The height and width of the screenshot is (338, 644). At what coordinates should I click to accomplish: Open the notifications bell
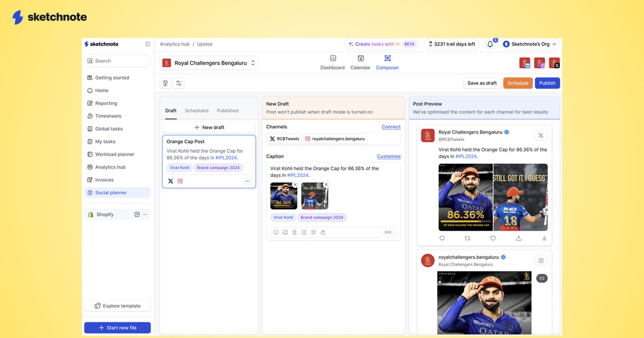(x=490, y=44)
